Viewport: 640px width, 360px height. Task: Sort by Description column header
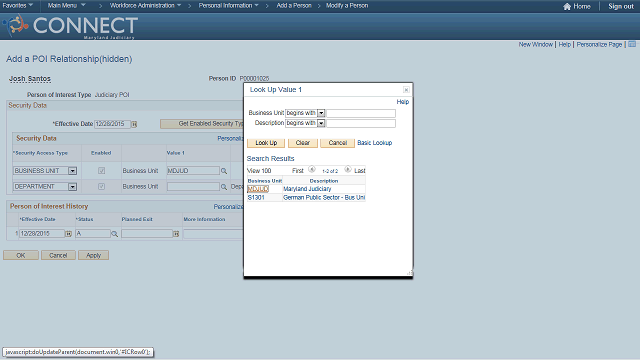coord(324,181)
